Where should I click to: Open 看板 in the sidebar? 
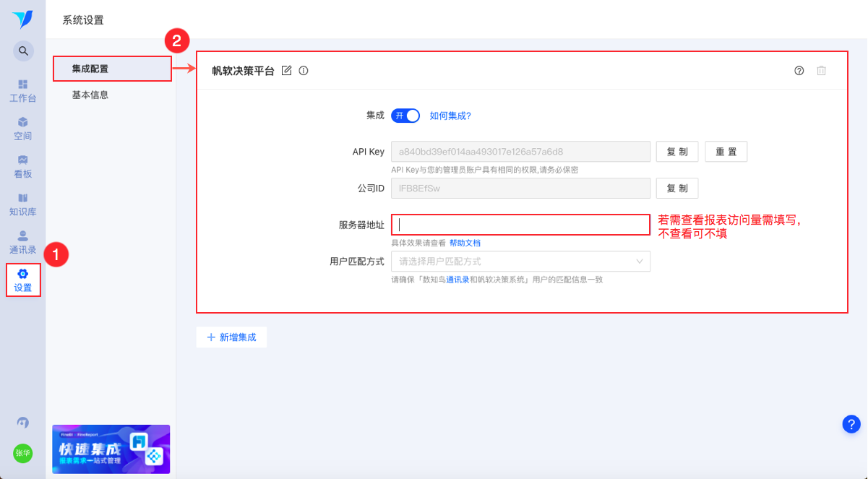click(x=22, y=167)
